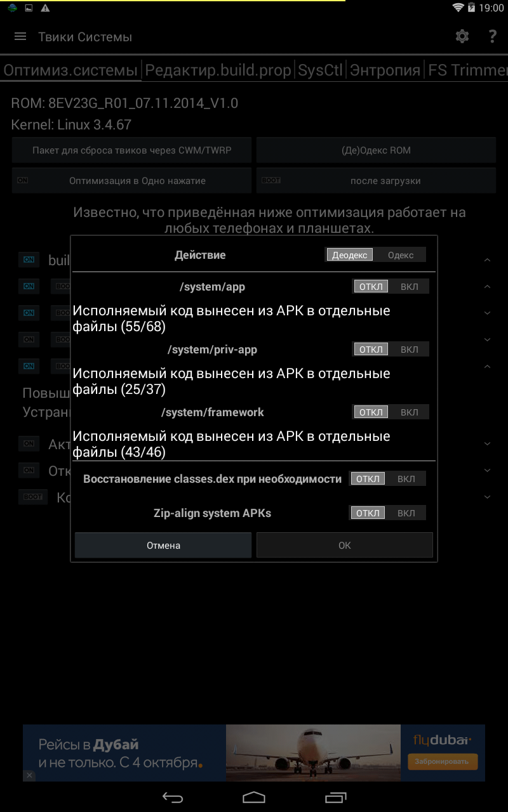This screenshot has height=812, width=508.
Task: Select the Одекс action option
Action: [401, 255]
